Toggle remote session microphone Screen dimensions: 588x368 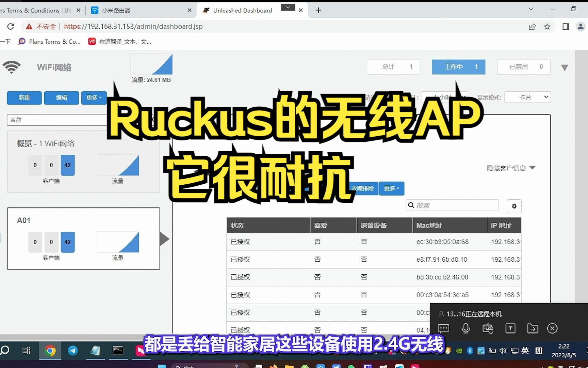pos(466,328)
